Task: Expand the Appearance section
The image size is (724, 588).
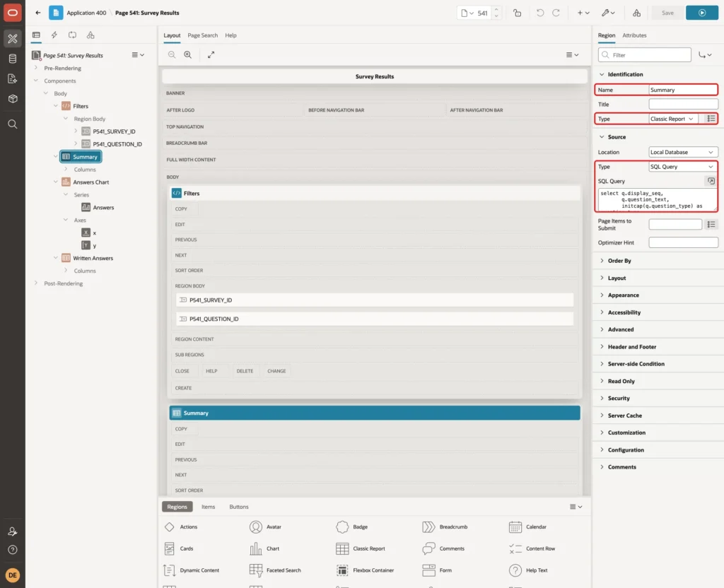Action: coord(623,295)
